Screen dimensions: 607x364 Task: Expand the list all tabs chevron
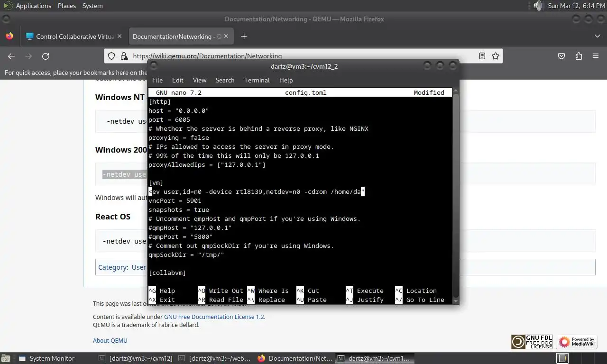click(597, 36)
